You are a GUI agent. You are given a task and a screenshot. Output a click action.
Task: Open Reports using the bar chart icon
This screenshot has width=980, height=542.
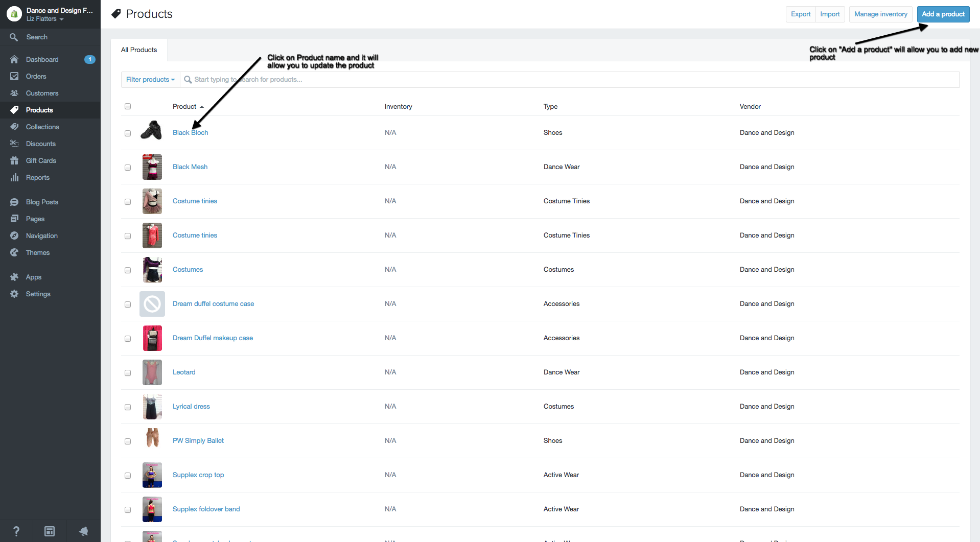14,177
